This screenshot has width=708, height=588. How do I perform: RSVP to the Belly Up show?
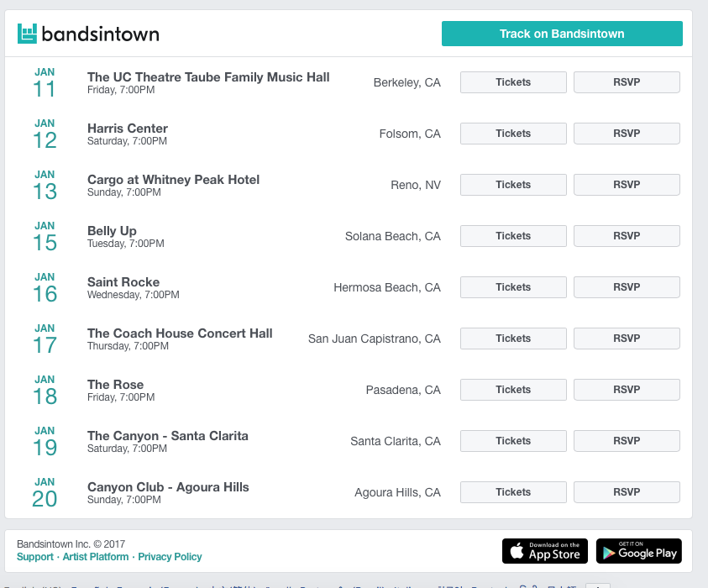[627, 236]
